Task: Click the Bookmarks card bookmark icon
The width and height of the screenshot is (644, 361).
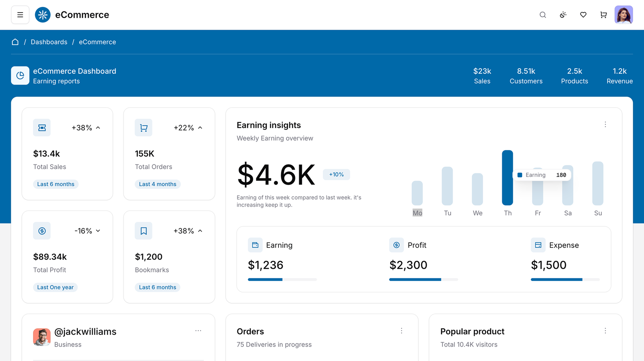Action: [x=144, y=231]
